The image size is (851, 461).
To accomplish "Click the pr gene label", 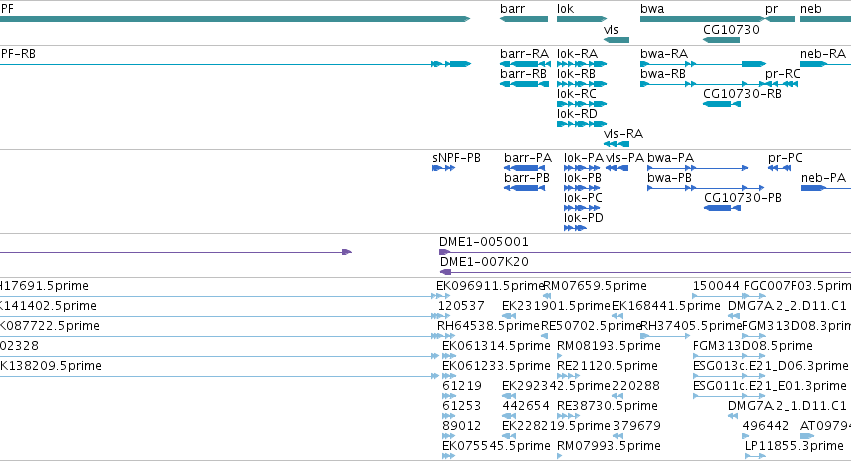I will pyautogui.click(x=771, y=9).
